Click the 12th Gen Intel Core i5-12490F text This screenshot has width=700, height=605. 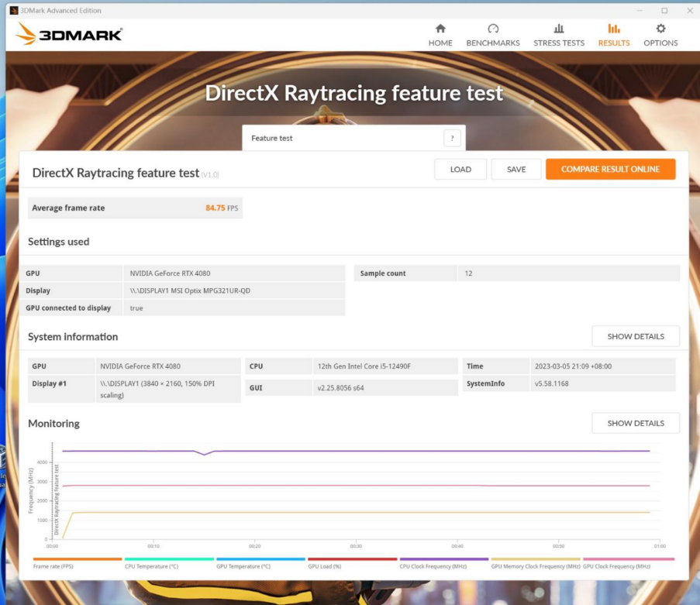tap(364, 366)
